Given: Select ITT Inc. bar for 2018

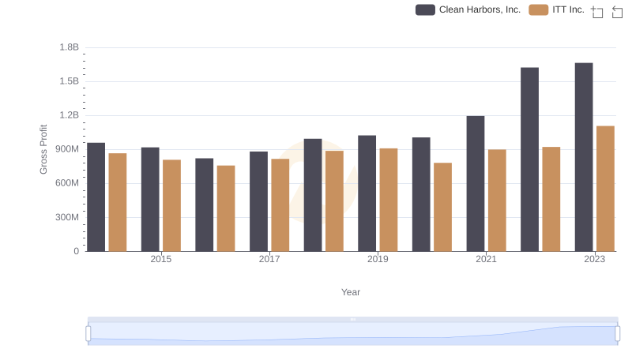Looking at the screenshot, I should pos(334,201).
